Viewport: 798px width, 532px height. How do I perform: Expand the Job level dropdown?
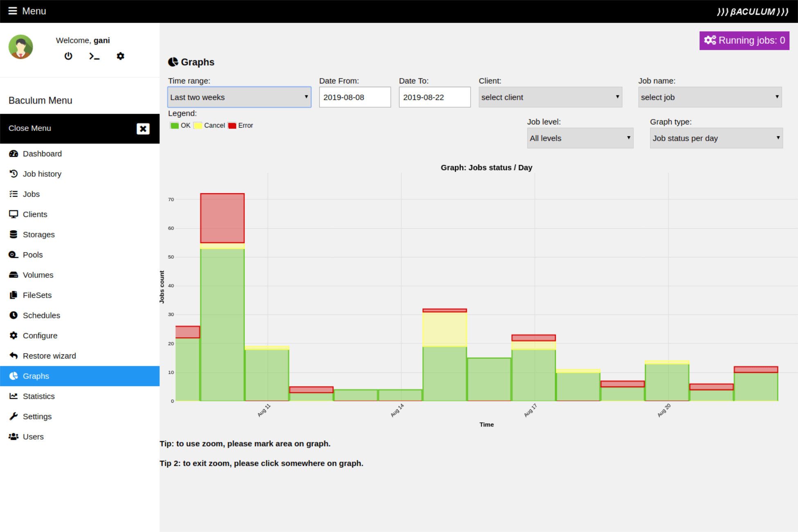pos(580,138)
